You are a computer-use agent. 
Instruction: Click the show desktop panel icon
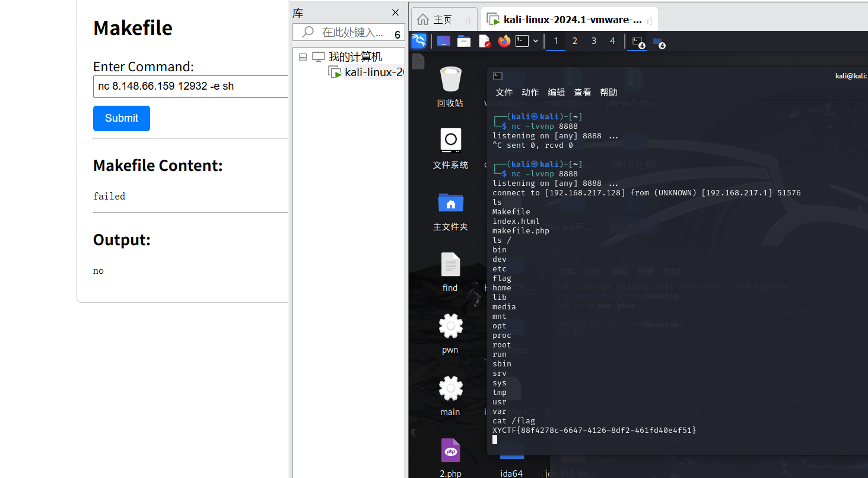[x=444, y=41]
